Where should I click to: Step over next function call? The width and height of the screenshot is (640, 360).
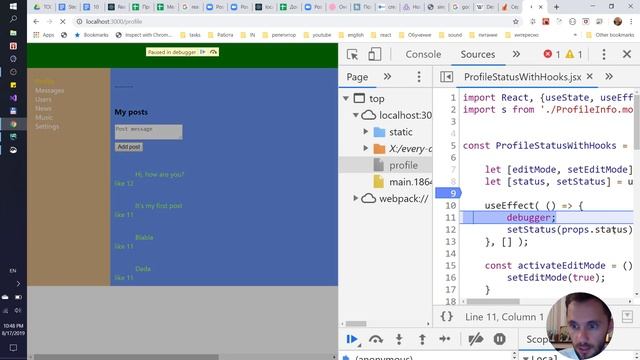[376, 339]
